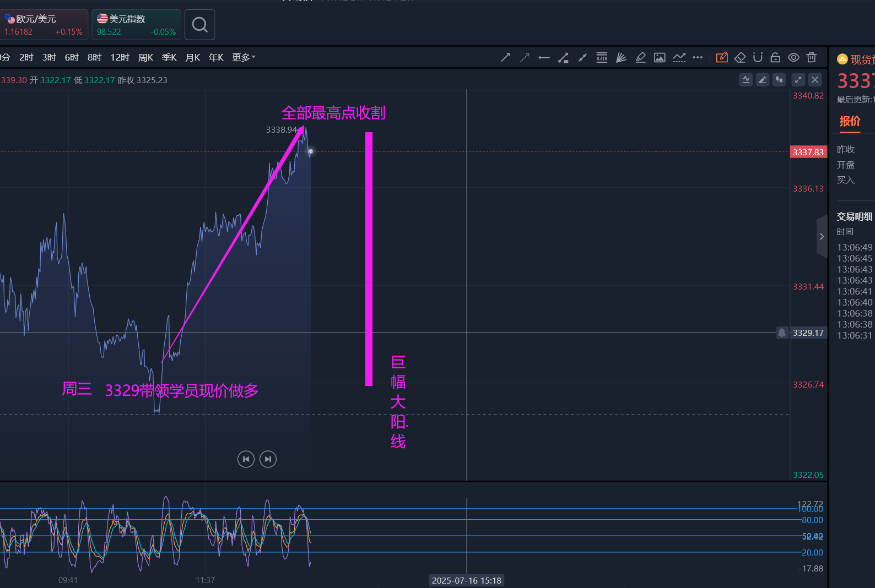
Task: Select the vertical 巨幅大阳线 annotation text
Action: click(x=399, y=402)
